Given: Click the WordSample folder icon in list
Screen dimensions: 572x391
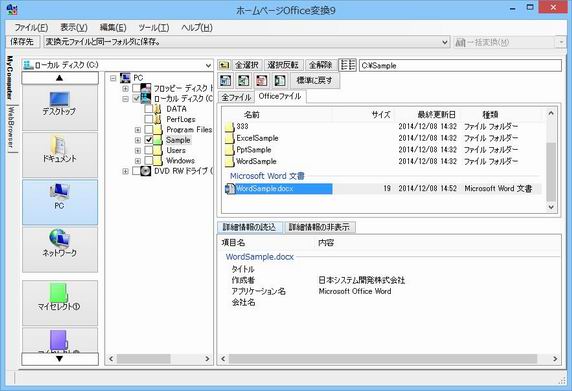Looking at the screenshot, I should tap(229, 162).
